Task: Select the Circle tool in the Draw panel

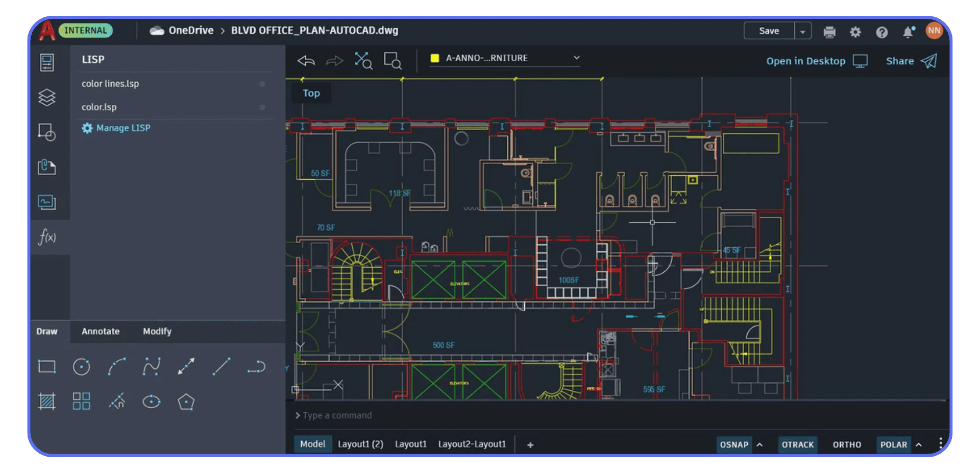Action: point(82,366)
